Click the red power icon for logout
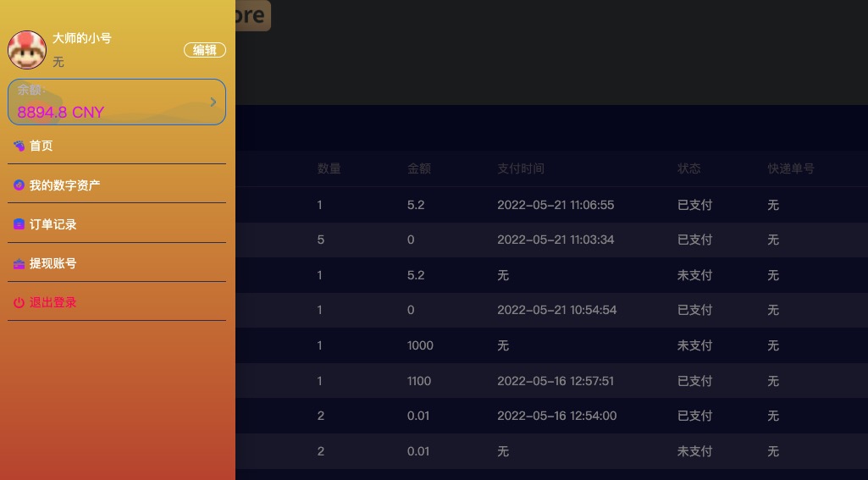 pos(19,302)
